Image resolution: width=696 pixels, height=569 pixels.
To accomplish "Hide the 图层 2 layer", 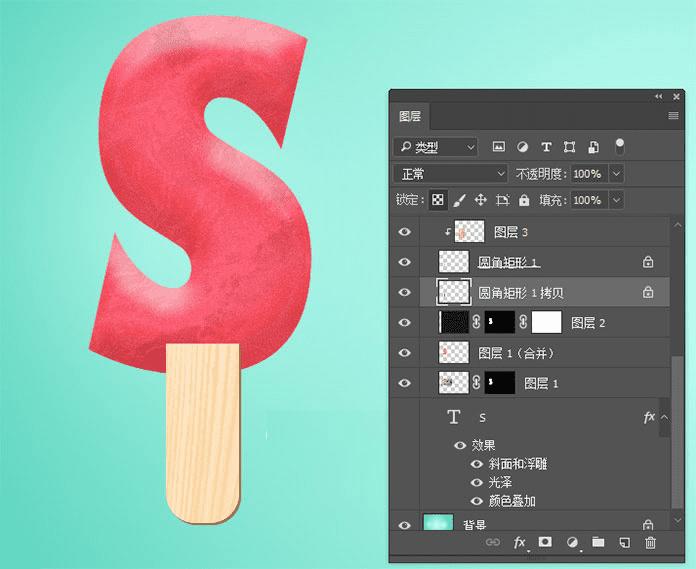I will coord(404,323).
